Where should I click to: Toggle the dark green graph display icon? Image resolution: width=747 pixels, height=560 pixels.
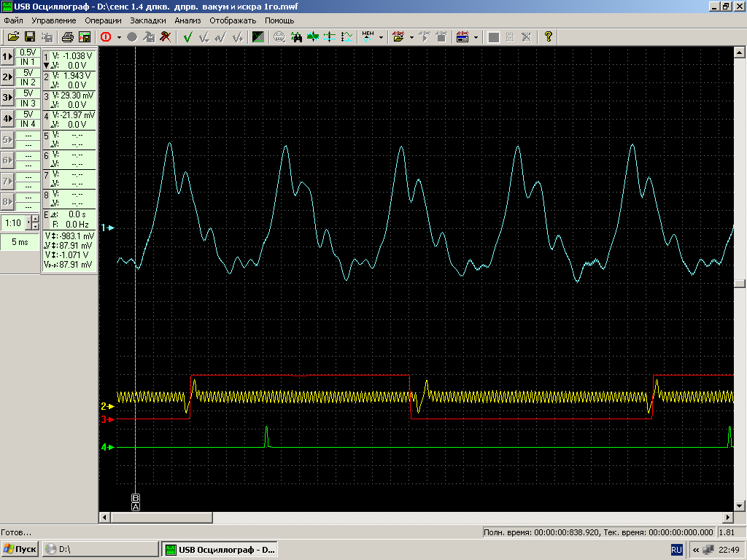pos(258,36)
